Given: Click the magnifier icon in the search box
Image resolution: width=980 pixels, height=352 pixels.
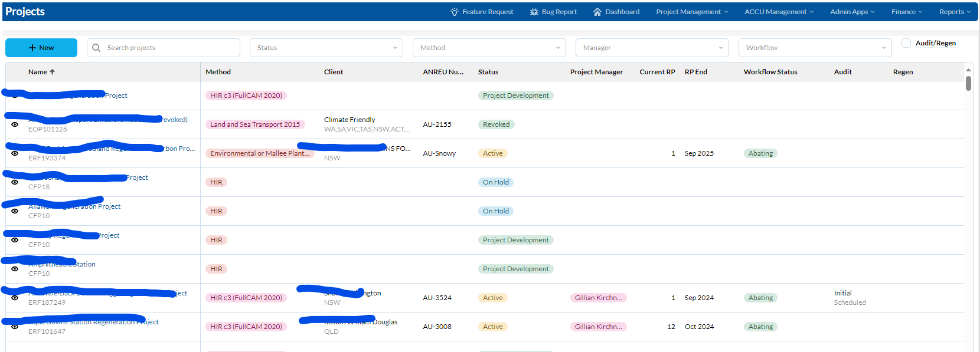Looking at the screenshot, I should coord(96,48).
